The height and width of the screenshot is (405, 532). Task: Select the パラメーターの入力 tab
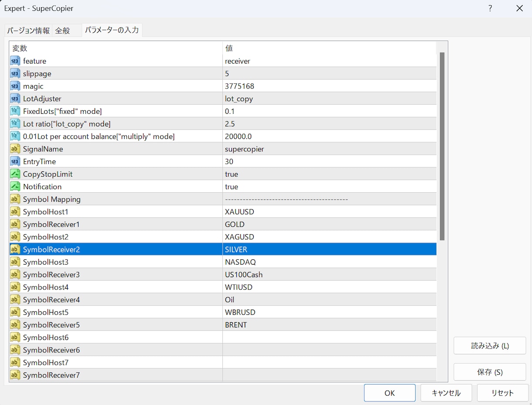[x=112, y=30]
